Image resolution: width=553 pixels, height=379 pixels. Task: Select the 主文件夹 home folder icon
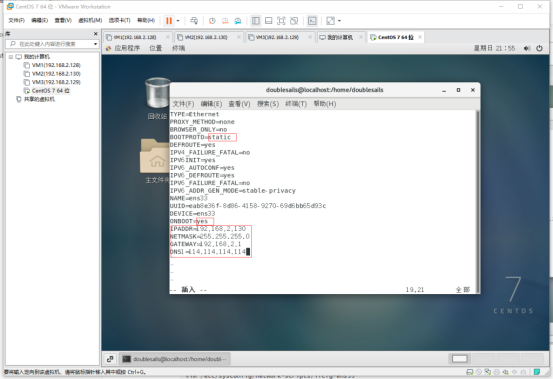point(155,161)
